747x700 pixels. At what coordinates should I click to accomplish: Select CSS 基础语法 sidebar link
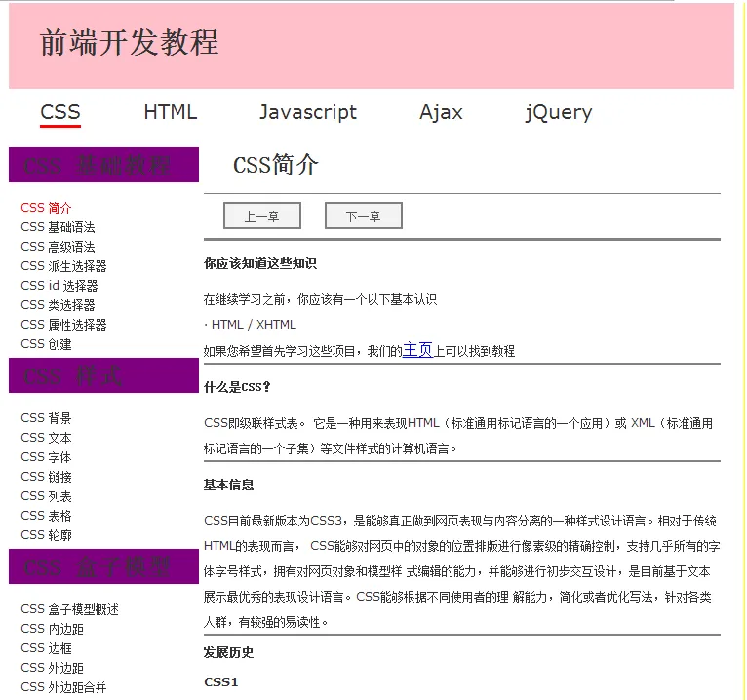click(x=58, y=227)
